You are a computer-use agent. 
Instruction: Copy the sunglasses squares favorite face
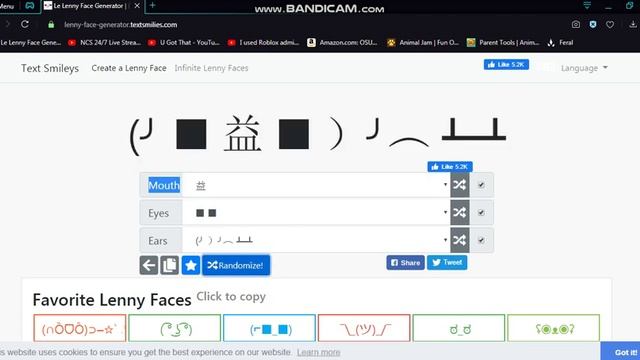269,328
